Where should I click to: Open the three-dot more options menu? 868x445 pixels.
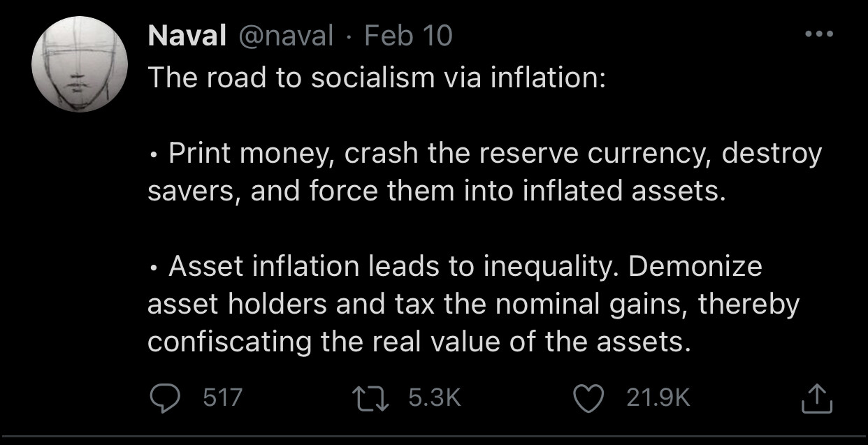(x=818, y=35)
